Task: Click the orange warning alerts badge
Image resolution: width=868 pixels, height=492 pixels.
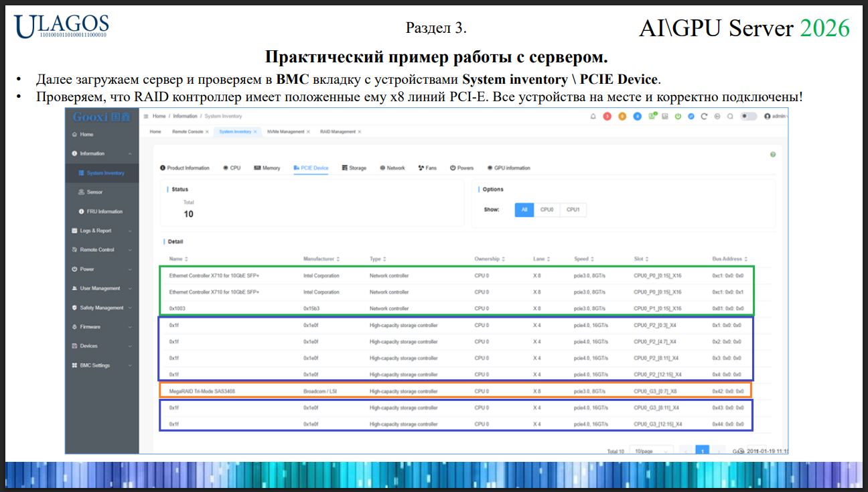Action: point(622,116)
